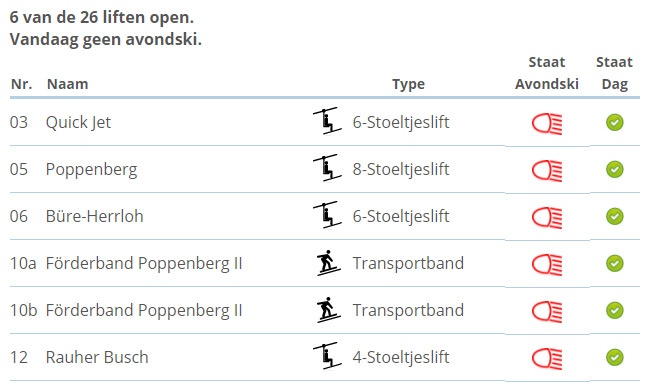
Task: Click the Staat Avondski column header
Action: pyautogui.click(x=547, y=73)
